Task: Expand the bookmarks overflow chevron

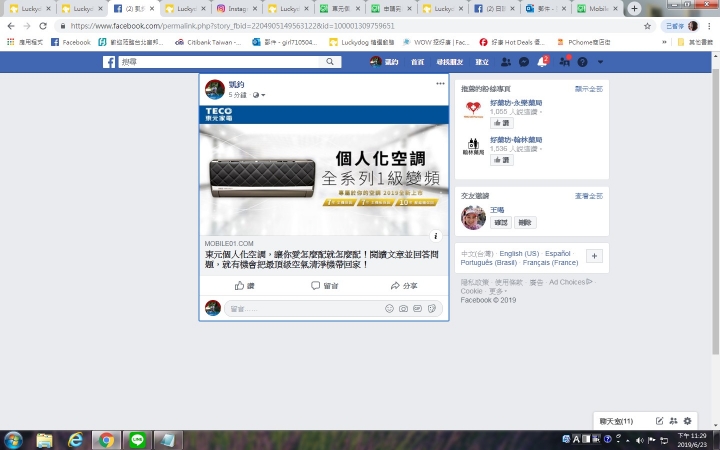Action: [664, 42]
